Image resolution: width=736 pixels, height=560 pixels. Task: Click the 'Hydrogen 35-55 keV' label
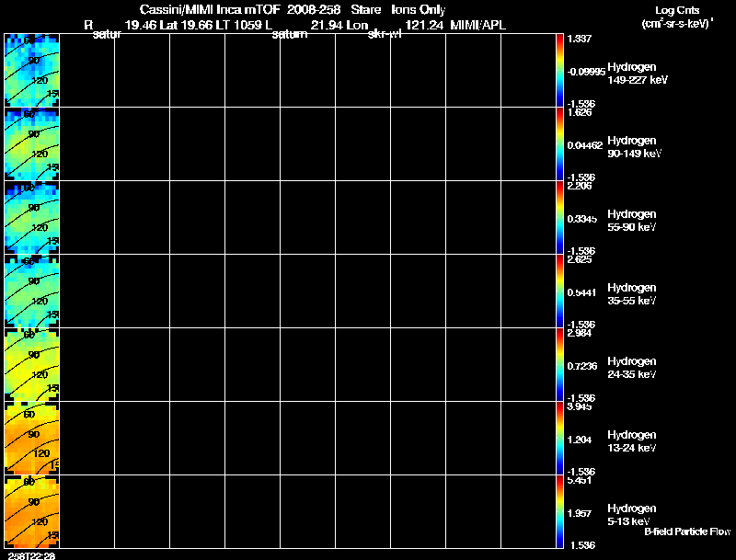click(x=632, y=294)
